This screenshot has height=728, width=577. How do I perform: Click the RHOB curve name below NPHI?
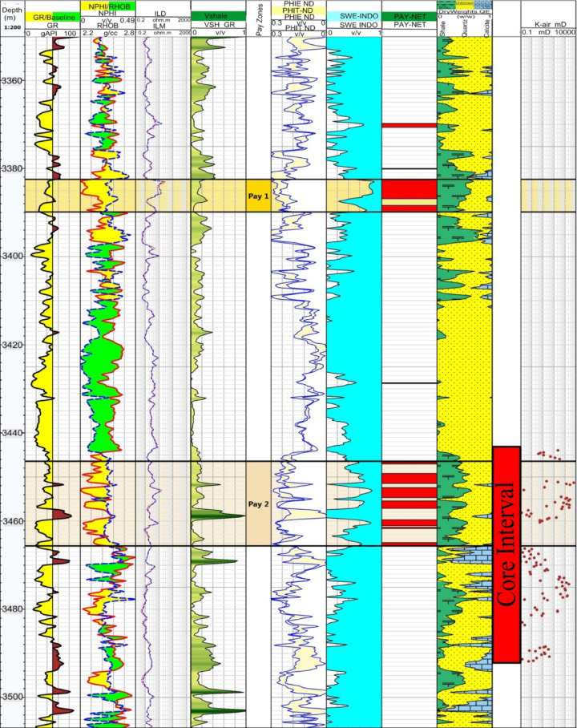coord(107,26)
